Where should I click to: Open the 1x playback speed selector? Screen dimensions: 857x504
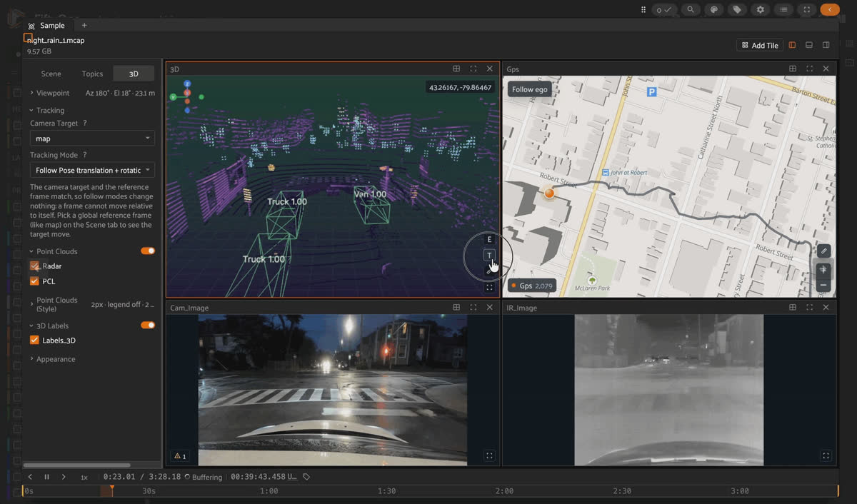click(84, 477)
